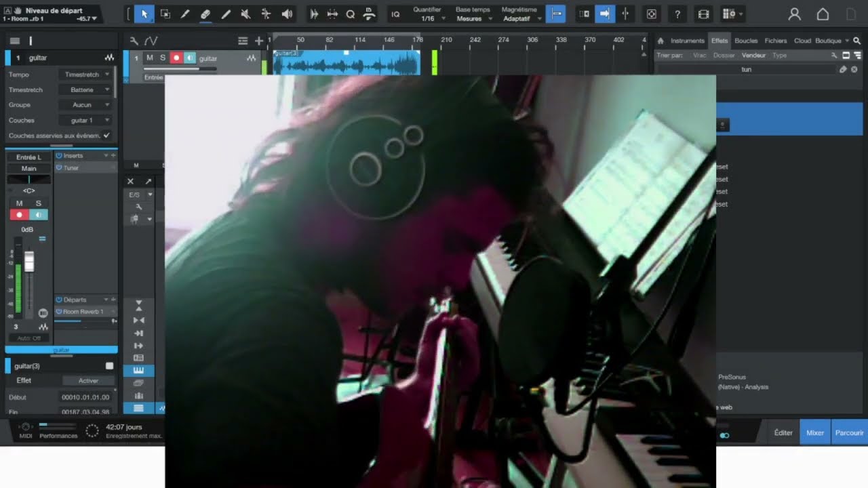868x488 pixels.
Task: Select the Split tool
Action: click(x=184, y=14)
